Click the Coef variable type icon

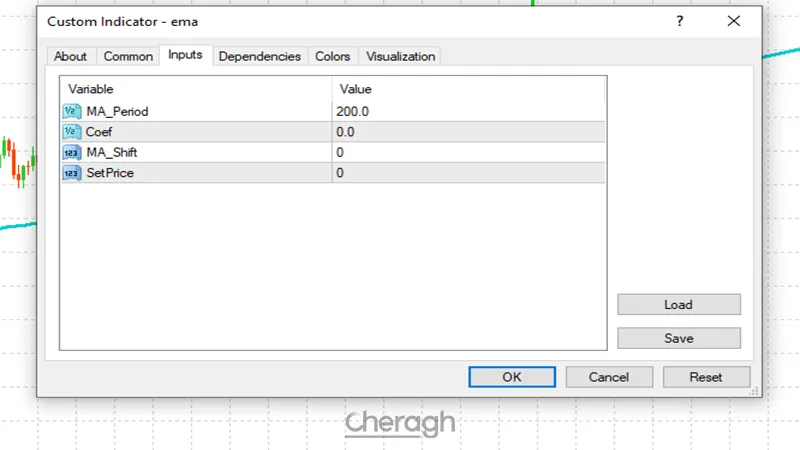(x=71, y=132)
